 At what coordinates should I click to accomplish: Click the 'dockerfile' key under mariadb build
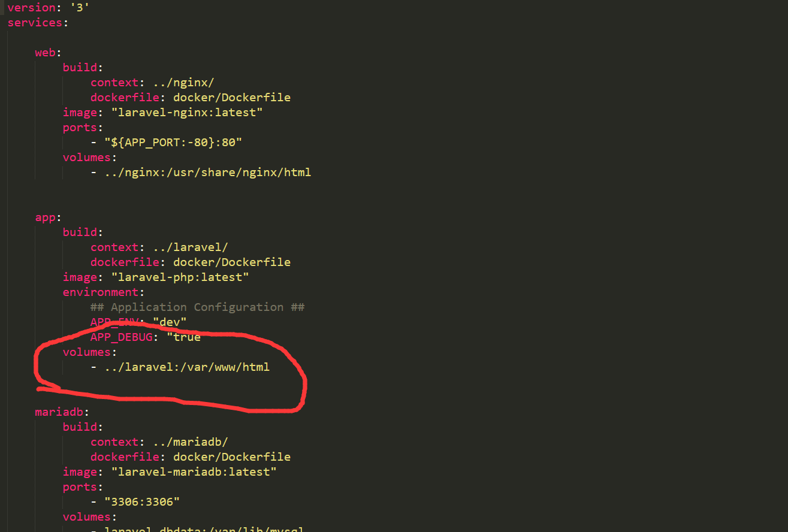[x=125, y=457]
